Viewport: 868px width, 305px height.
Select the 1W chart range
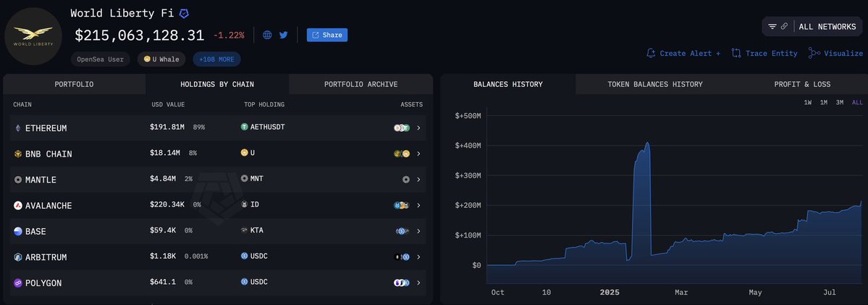pos(808,102)
